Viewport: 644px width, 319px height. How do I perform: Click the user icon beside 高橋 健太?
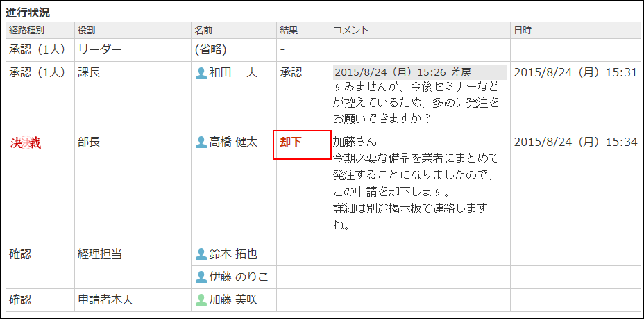click(x=201, y=142)
